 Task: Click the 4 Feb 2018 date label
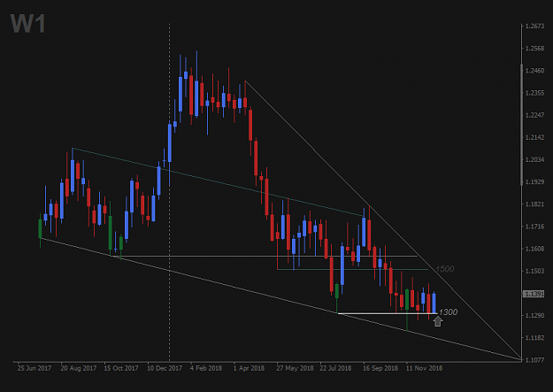[x=206, y=368]
